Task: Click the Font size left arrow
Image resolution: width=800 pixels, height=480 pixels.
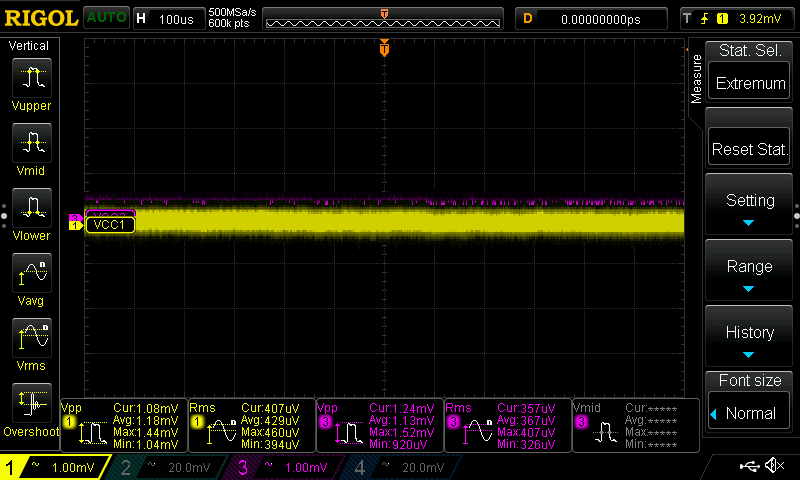Action: pos(714,414)
